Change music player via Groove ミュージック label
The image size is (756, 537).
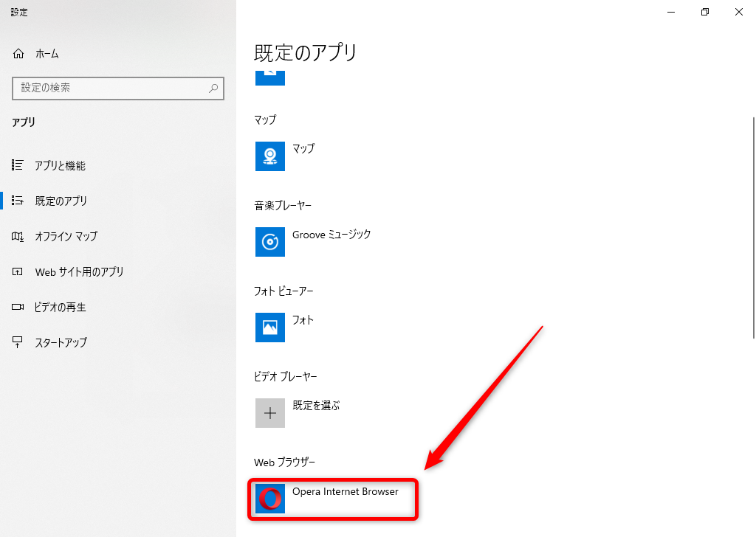(331, 235)
